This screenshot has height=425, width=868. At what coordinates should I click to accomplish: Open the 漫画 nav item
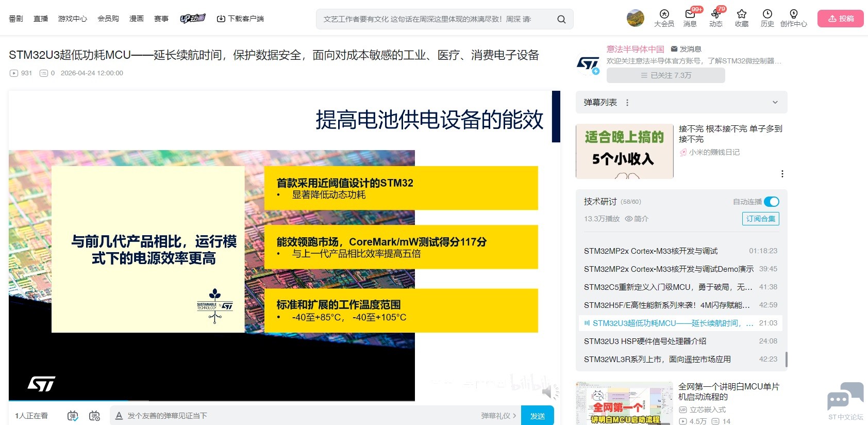[137, 19]
